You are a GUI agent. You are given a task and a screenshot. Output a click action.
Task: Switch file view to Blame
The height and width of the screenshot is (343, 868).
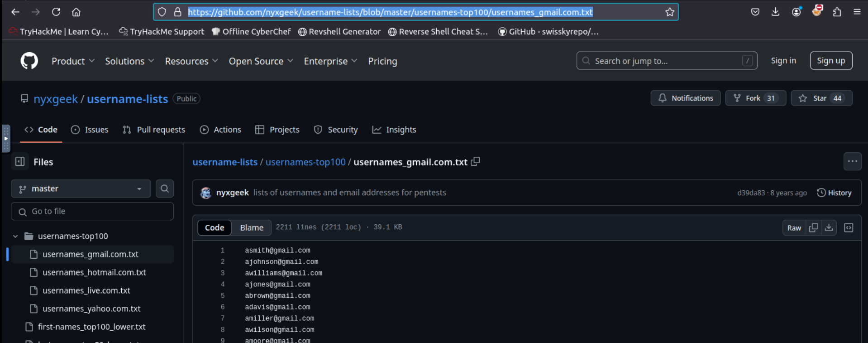click(252, 227)
